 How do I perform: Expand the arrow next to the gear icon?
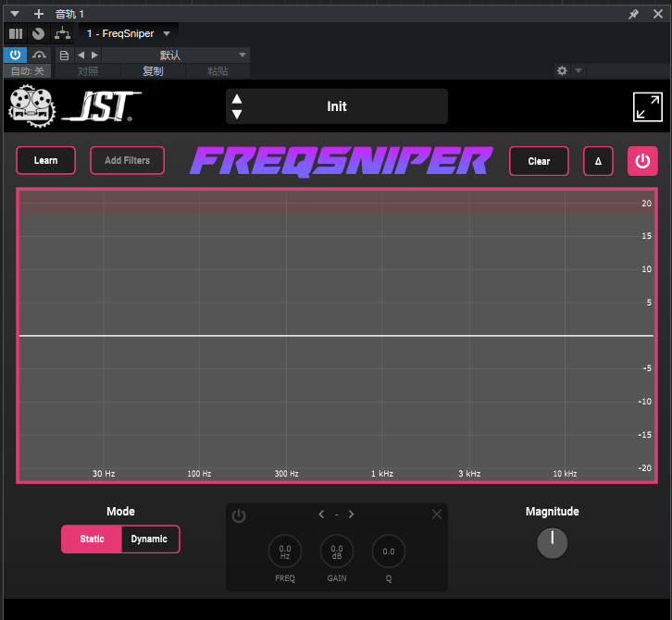click(x=579, y=70)
